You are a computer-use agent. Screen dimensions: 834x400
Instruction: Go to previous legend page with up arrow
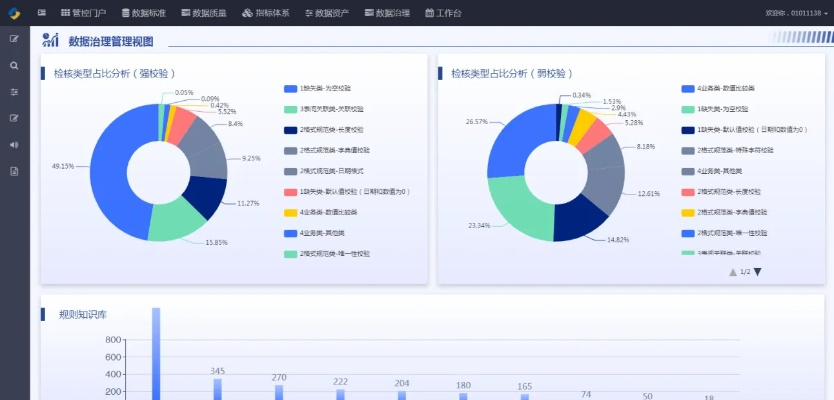(732, 272)
